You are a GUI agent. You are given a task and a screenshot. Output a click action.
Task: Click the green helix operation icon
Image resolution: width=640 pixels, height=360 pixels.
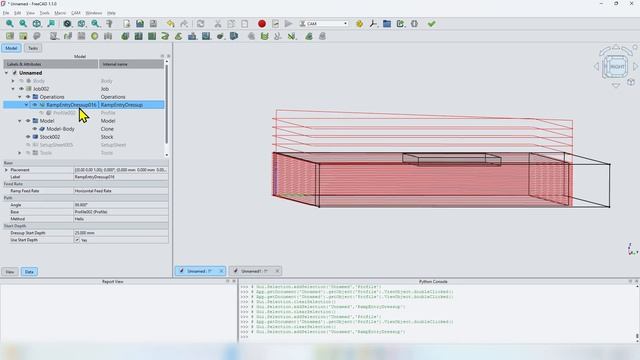click(165, 36)
